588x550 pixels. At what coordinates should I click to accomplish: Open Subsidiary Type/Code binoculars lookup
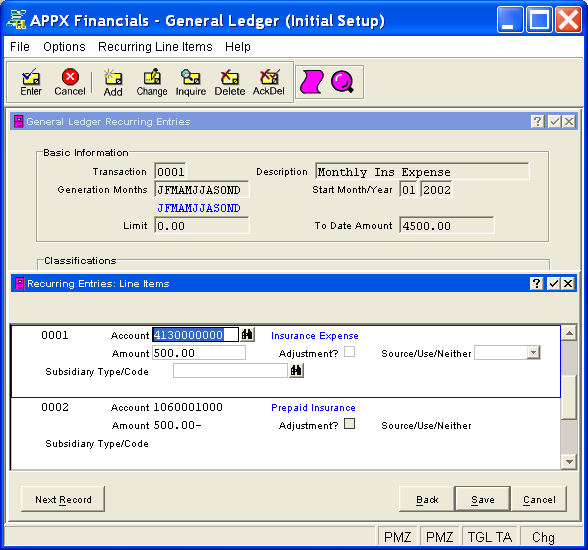296,371
